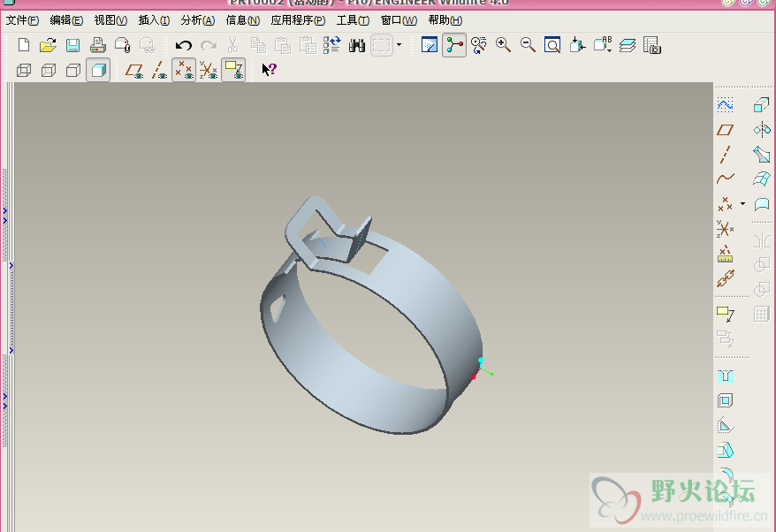Select the datum axis tool
This screenshot has width=776, height=532.
[x=725, y=155]
